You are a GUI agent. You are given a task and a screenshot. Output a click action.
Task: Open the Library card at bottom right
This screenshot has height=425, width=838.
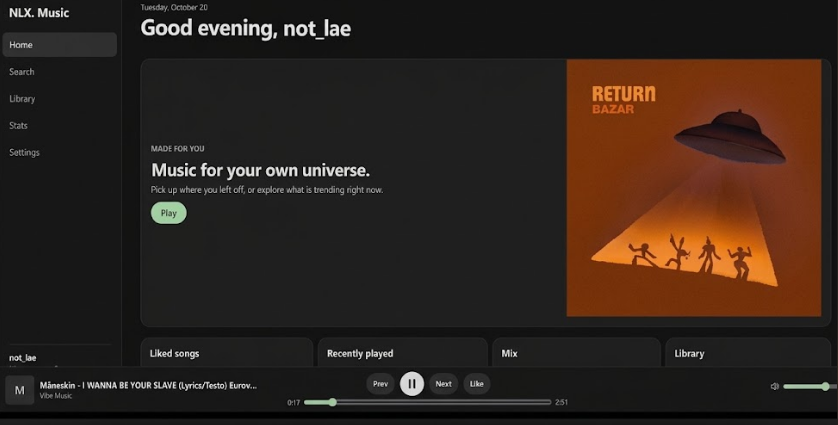tap(748, 353)
